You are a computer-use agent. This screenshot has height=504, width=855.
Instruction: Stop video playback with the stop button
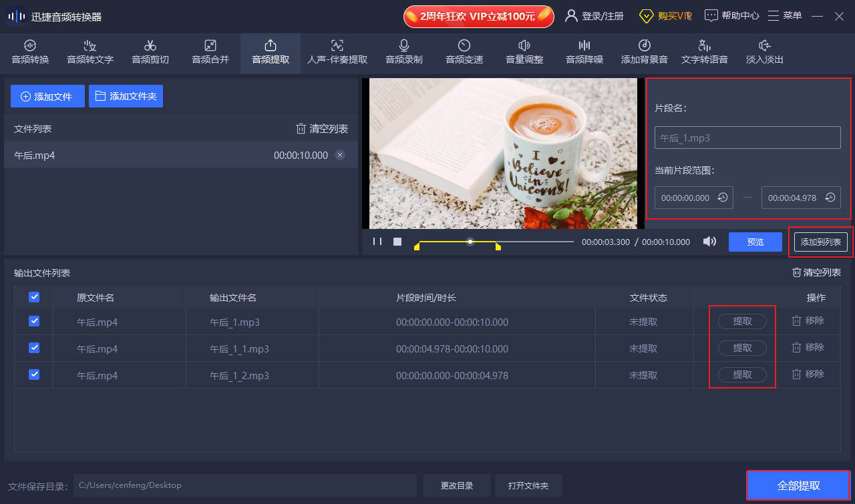coord(397,242)
